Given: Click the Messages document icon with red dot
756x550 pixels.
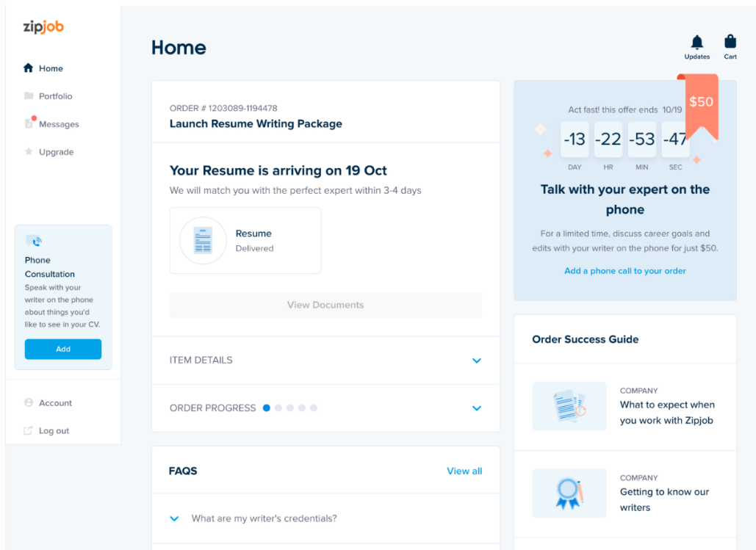Looking at the screenshot, I should (x=29, y=123).
